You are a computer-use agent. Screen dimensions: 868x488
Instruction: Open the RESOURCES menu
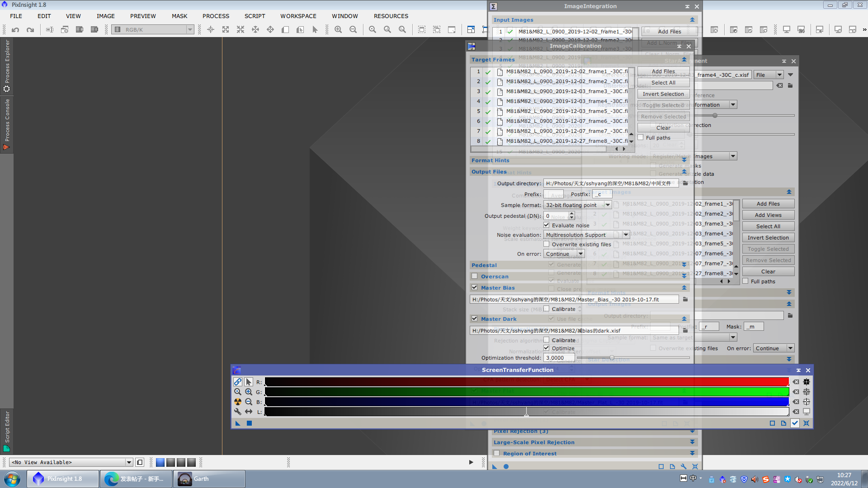(x=391, y=16)
